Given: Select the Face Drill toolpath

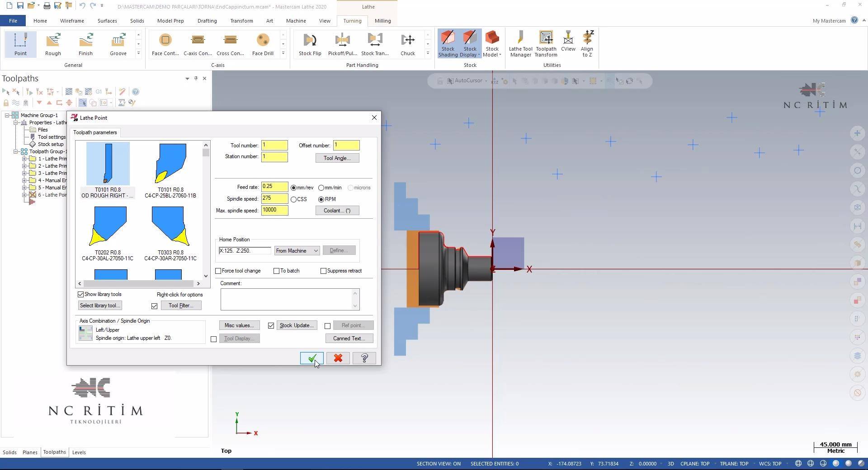Looking at the screenshot, I should 263,44.
